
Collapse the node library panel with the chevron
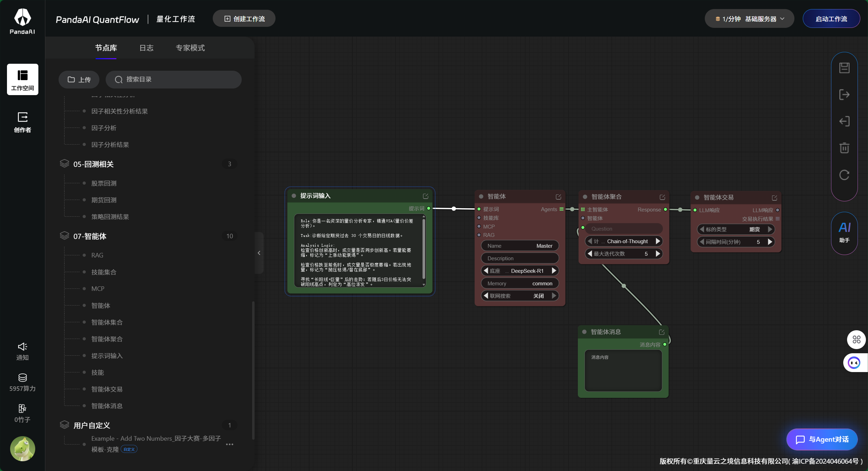[259, 253]
